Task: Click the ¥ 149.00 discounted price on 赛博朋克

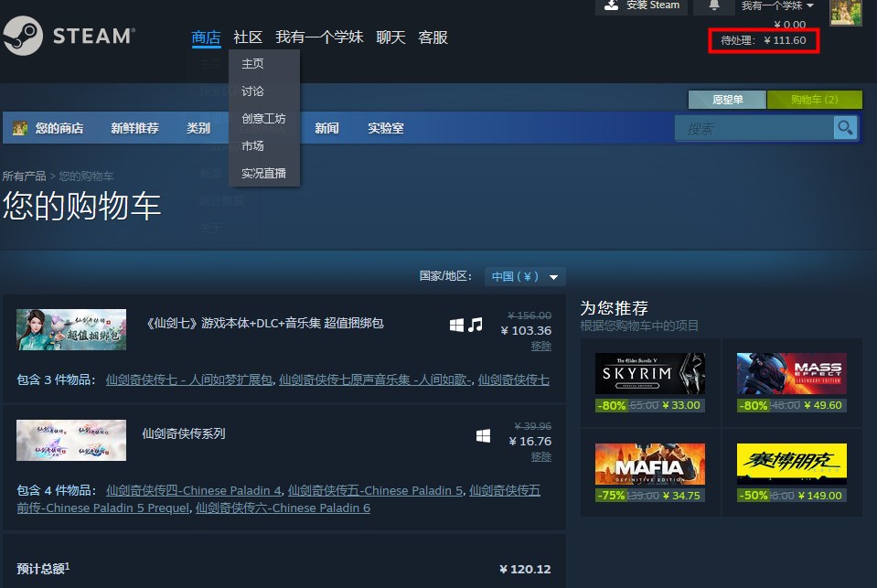Action: point(820,496)
